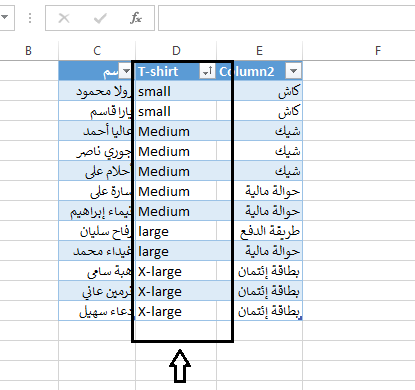
Task: Select column D header
Action: click(176, 51)
